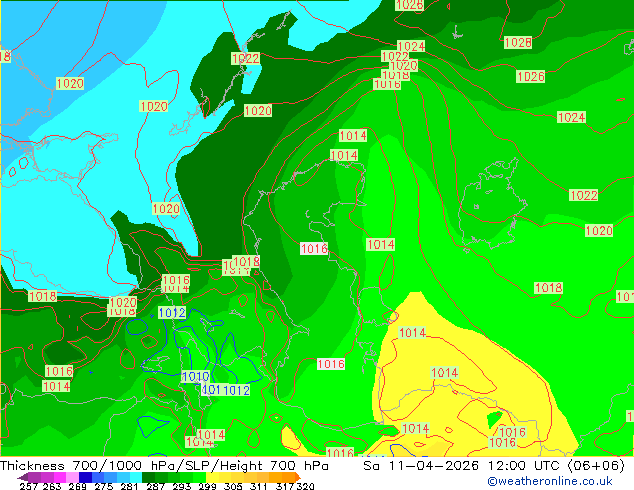Click the 287 value on the legend scale

(x=155, y=486)
